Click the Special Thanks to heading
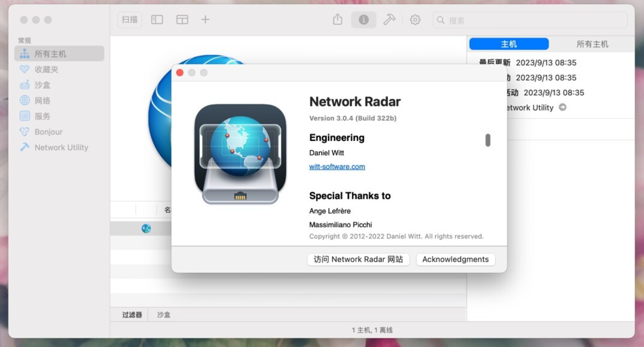Viewport: 644px width, 347px height. (x=350, y=195)
